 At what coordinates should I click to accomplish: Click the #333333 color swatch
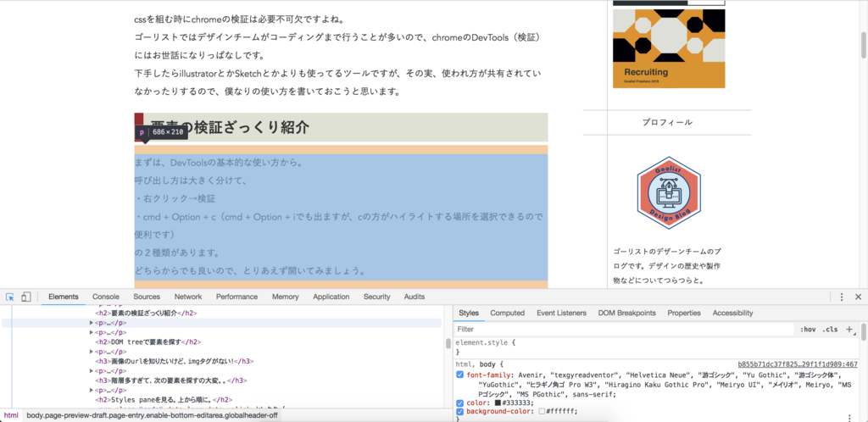[x=498, y=403]
